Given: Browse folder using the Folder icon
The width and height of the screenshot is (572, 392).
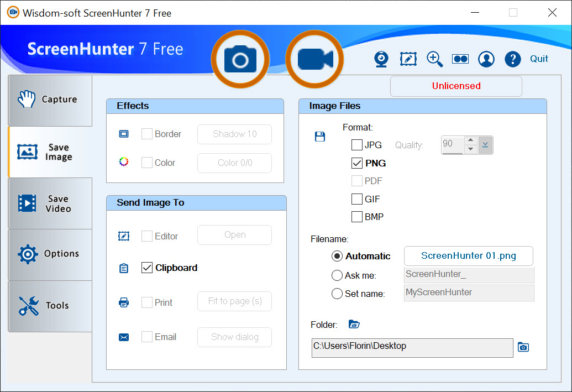Looking at the screenshot, I should [354, 325].
